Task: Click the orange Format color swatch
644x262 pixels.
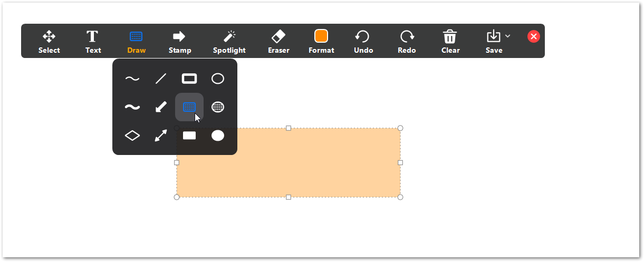Action: (x=321, y=36)
